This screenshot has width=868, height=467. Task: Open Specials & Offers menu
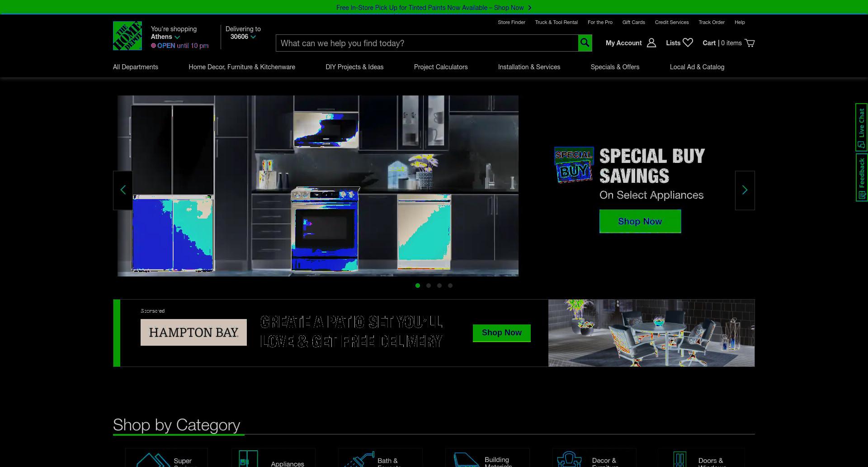615,67
